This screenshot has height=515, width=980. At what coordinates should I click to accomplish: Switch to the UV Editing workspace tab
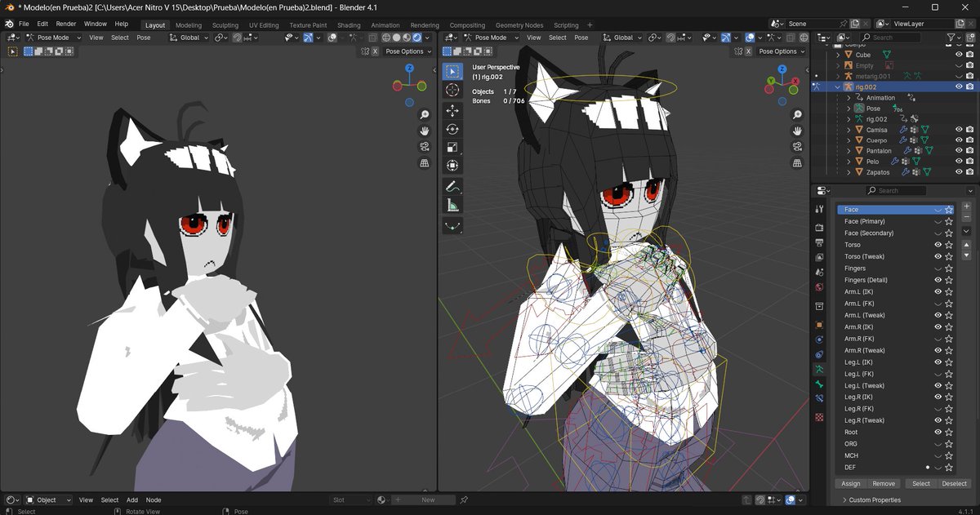[x=264, y=25]
